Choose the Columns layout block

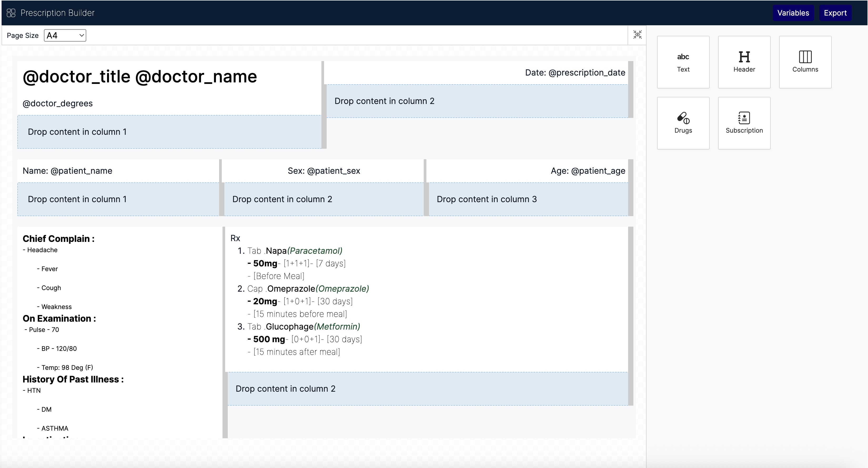[x=805, y=62]
